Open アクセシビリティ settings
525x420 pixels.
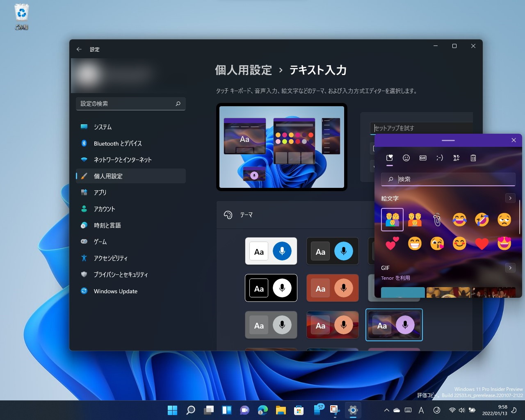click(x=131, y=258)
